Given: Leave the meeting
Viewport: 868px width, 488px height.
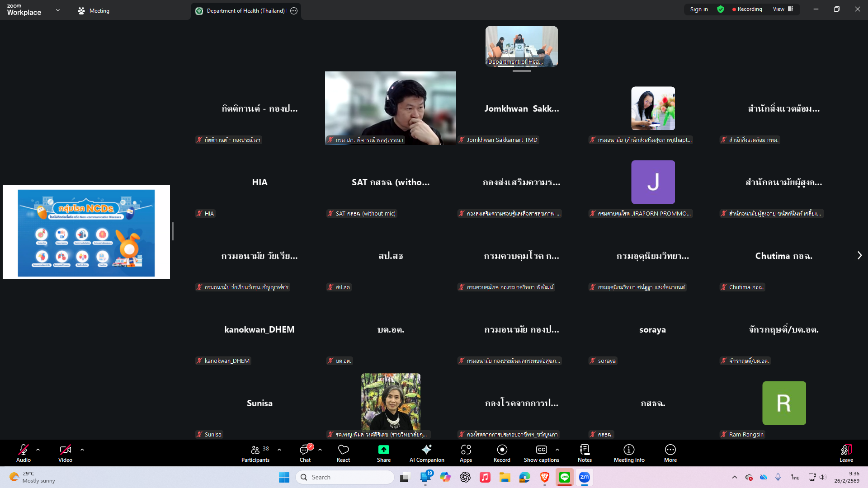Looking at the screenshot, I should [x=846, y=453].
